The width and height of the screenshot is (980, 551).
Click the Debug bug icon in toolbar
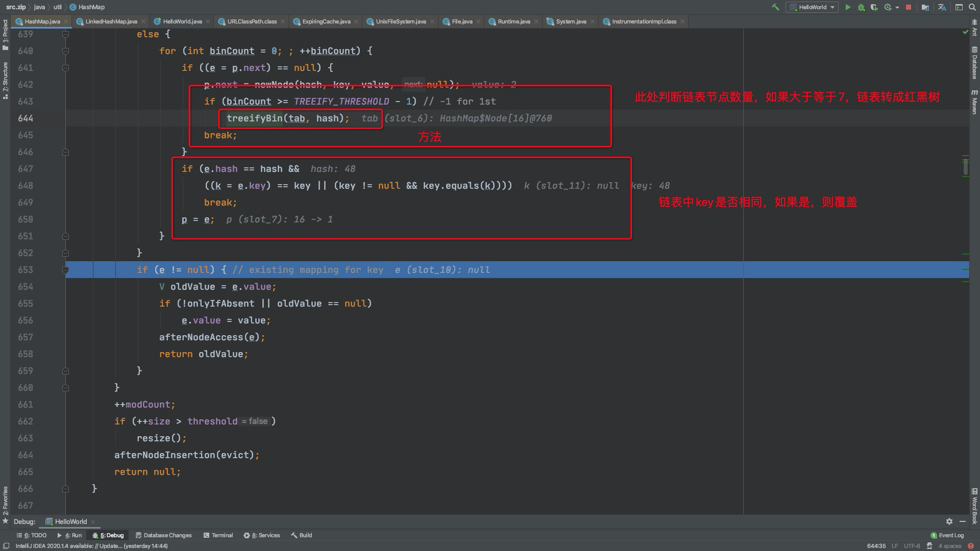tap(861, 7)
